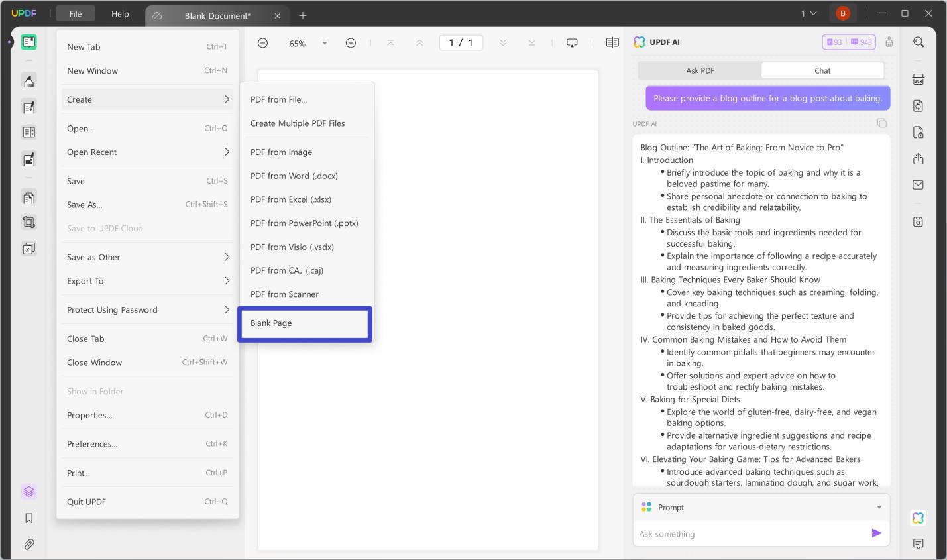The width and height of the screenshot is (947, 560).
Task: Click the send arrow in AI prompt
Action: click(876, 533)
